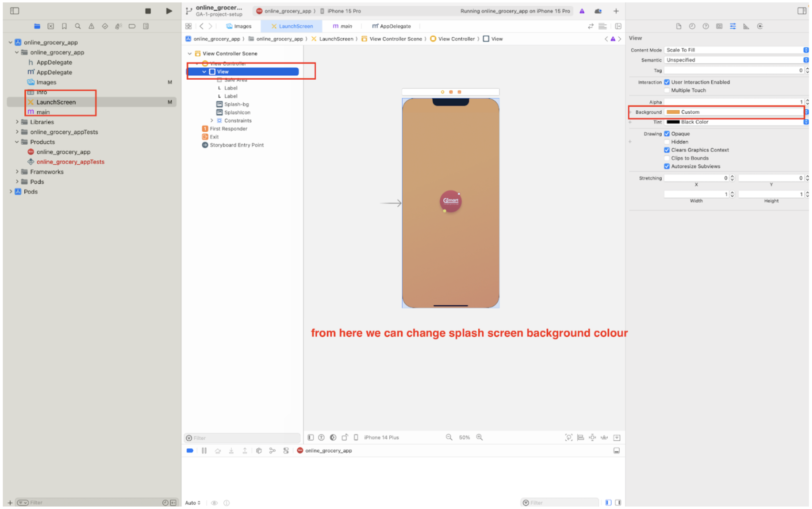Enable the Multiple Touch checkbox
The image size is (812, 509).
(x=667, y=90)
